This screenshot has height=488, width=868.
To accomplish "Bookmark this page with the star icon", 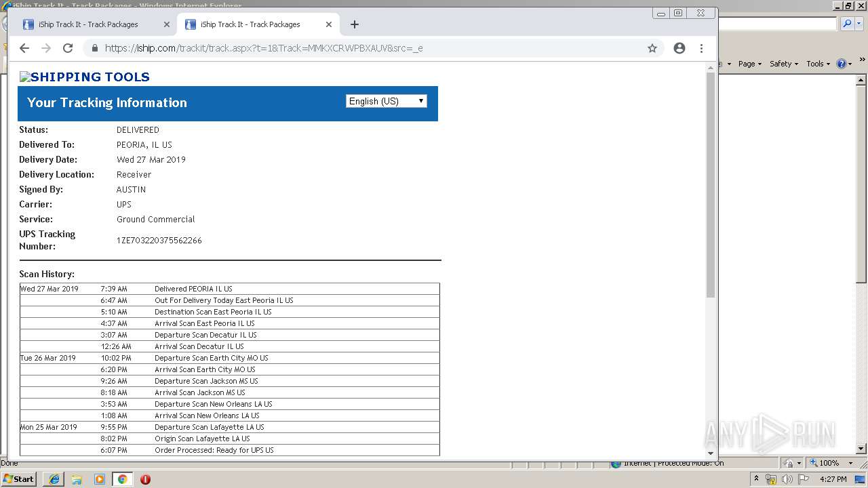I will (x=652, y=48).
